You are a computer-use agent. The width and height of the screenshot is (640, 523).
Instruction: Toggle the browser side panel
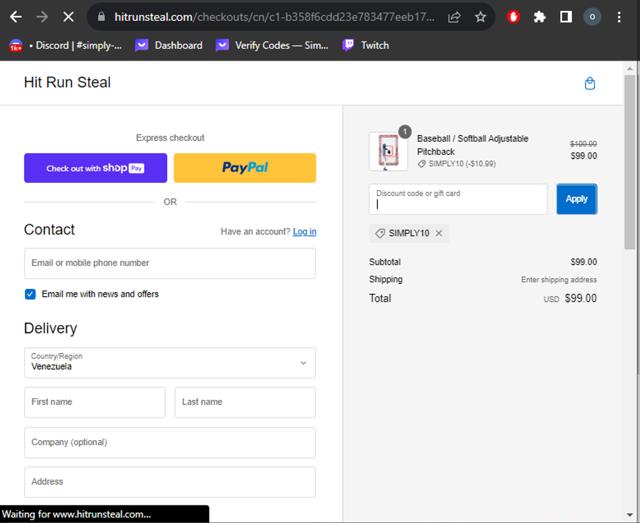point(566,17)
